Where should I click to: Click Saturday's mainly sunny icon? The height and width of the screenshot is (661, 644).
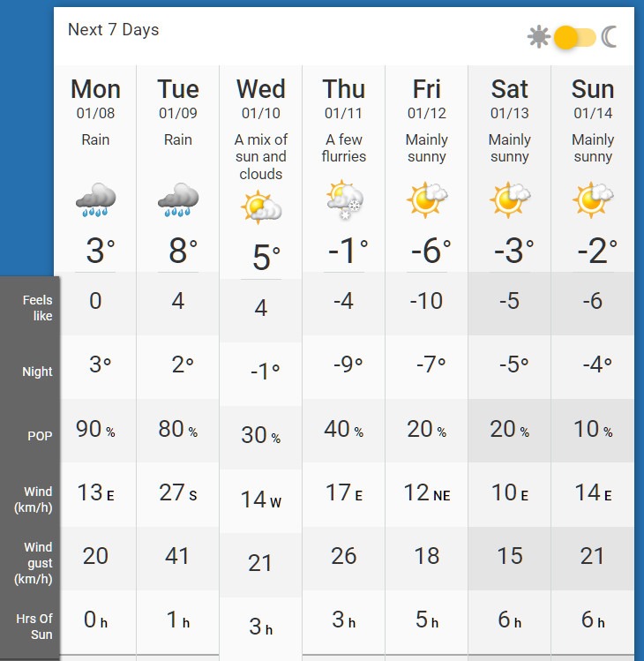point(510,200)
